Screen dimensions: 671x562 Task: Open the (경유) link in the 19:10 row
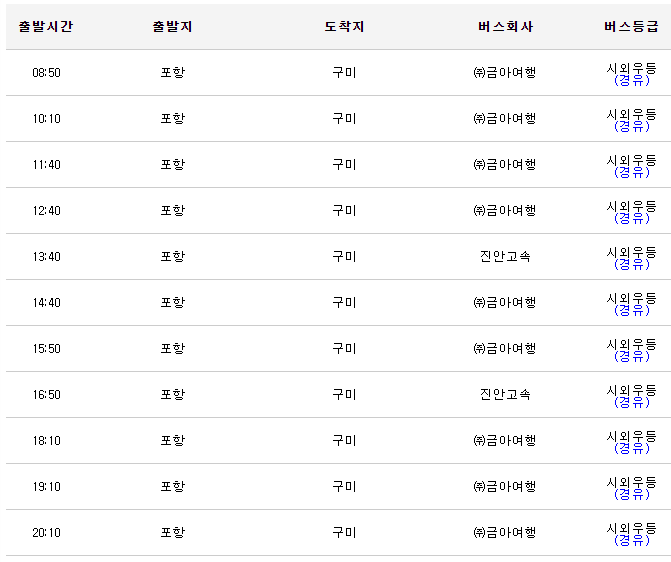point(632,494)
